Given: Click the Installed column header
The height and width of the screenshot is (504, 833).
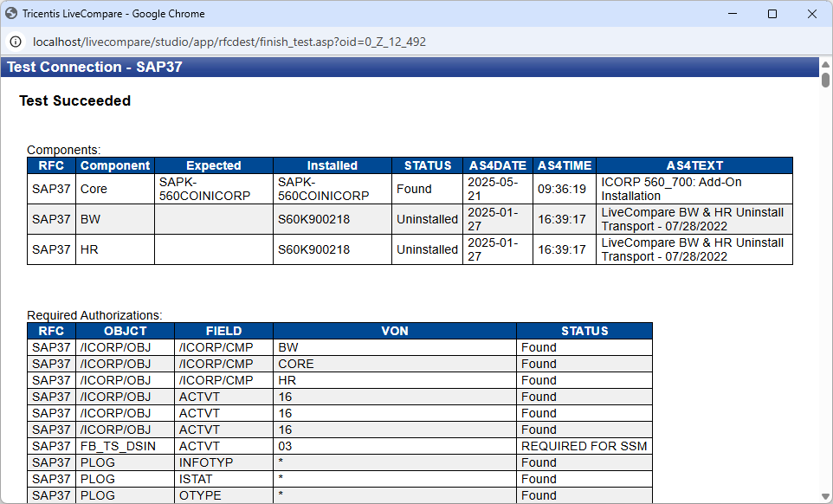Looking at the screenshot, I should click(332, 165).
